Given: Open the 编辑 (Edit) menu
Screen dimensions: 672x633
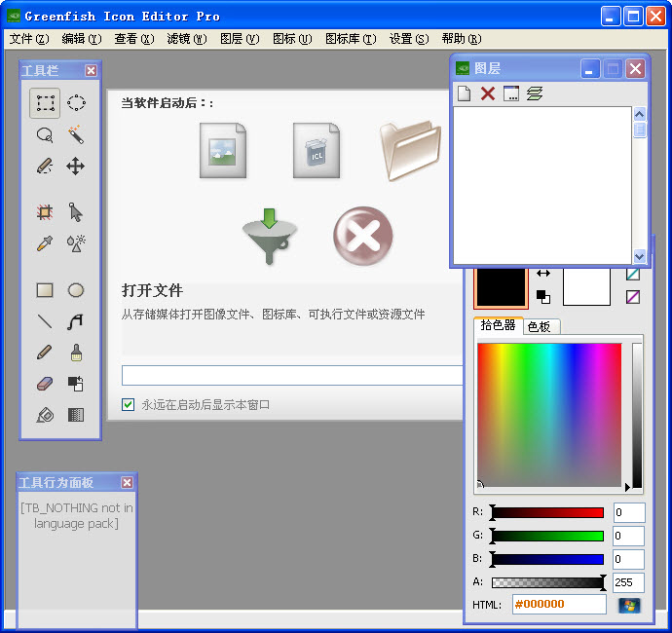Looking at the screenshot, I should (x=82, y=39).
